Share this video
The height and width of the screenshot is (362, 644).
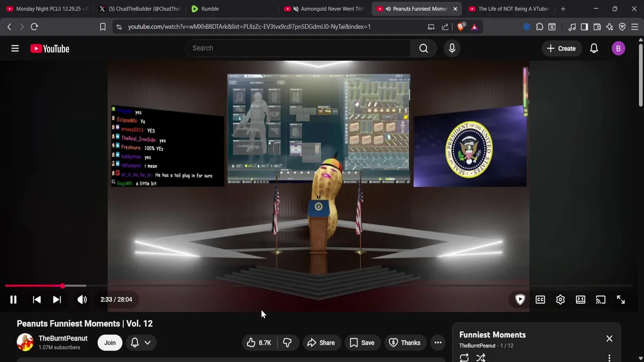click(321, 343)
